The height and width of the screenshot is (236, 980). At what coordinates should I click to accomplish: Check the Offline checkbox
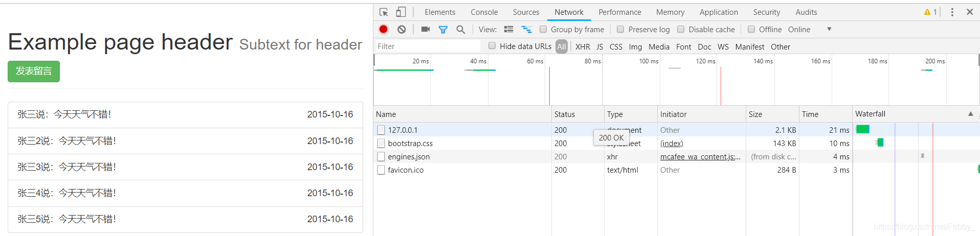pyautogui.click(x=751, y=29)
